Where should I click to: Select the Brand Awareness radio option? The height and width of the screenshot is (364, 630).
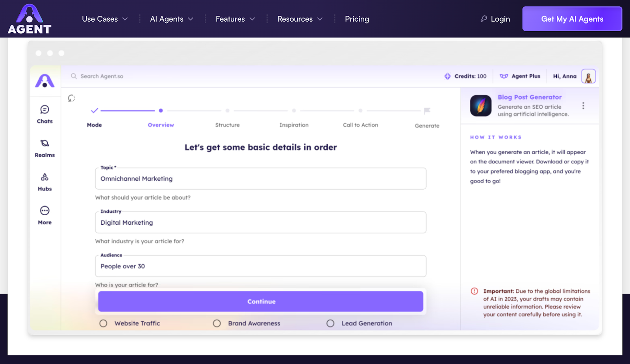pos(217,323)
